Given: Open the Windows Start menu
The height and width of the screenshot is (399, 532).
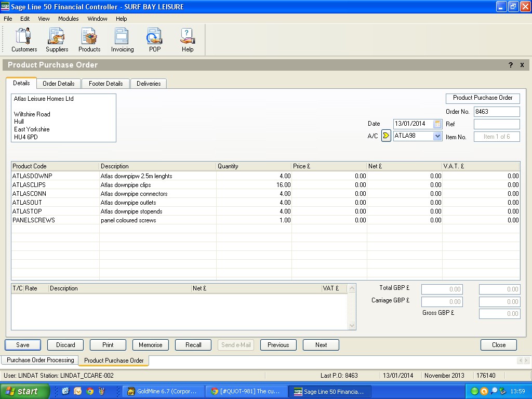Looking at the screenshot, I should pyautogui.click(x=24, y=391).
